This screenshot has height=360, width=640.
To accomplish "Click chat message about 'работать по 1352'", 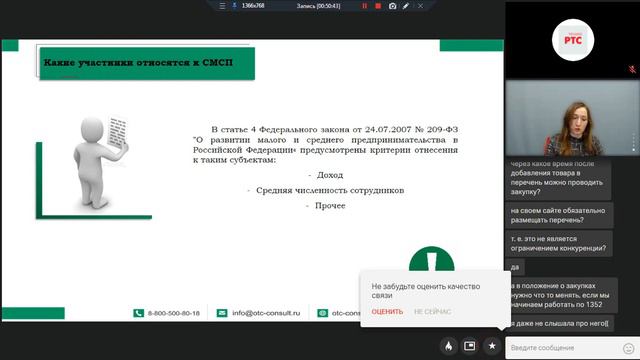I will click(x=562, y=295).
